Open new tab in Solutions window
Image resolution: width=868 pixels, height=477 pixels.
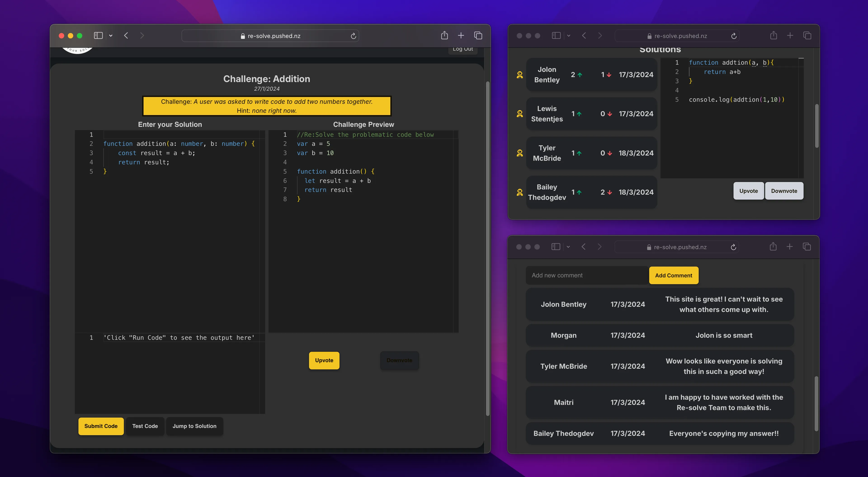[x=790, y=35]
